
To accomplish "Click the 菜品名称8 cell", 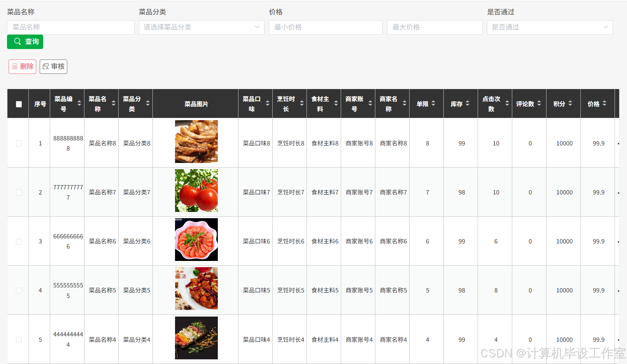I will click(102, 143).
